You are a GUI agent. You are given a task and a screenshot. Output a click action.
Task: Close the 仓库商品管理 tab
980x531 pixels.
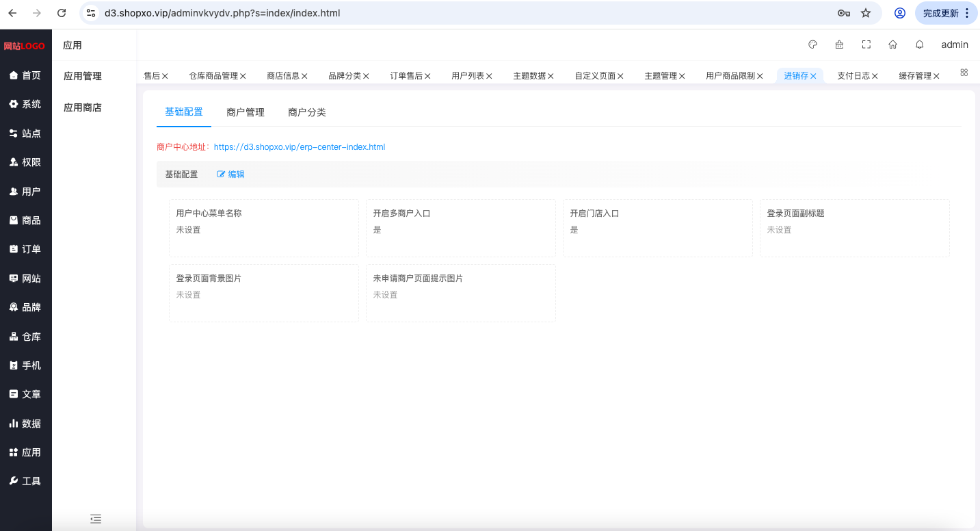[x=243, y=76]
